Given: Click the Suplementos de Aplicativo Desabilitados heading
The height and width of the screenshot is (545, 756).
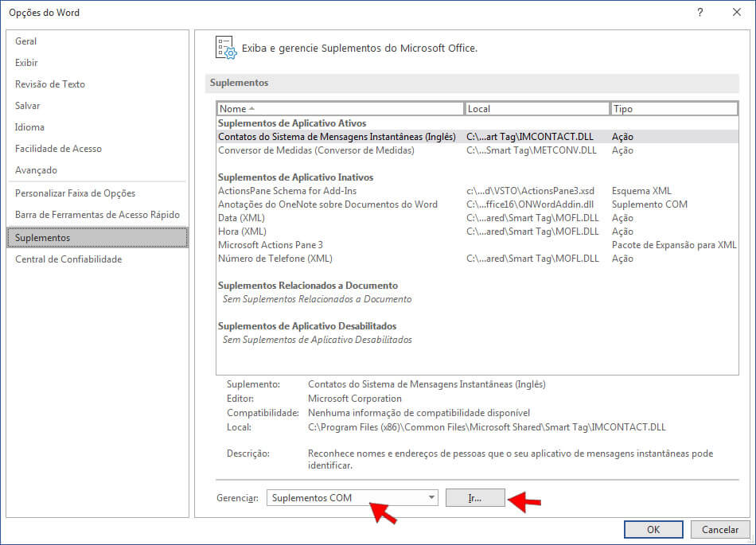Looking at the screenshot, I should [x=307, y=325].
